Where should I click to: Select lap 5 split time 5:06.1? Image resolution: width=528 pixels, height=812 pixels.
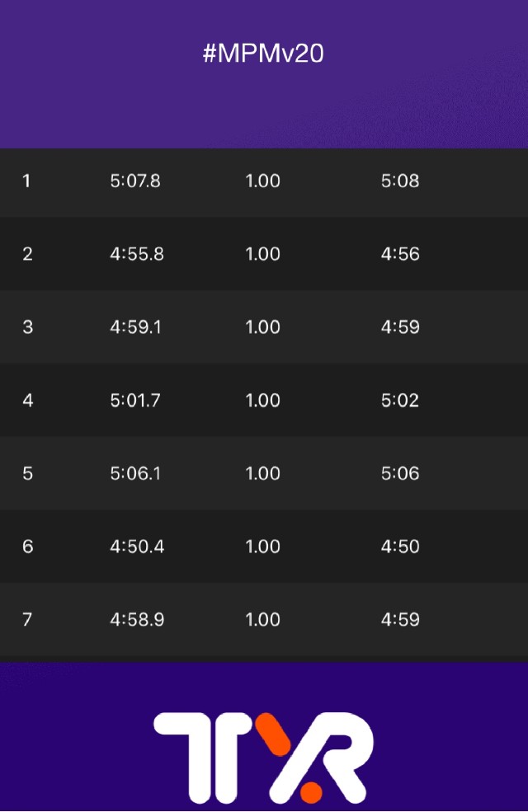135,473
